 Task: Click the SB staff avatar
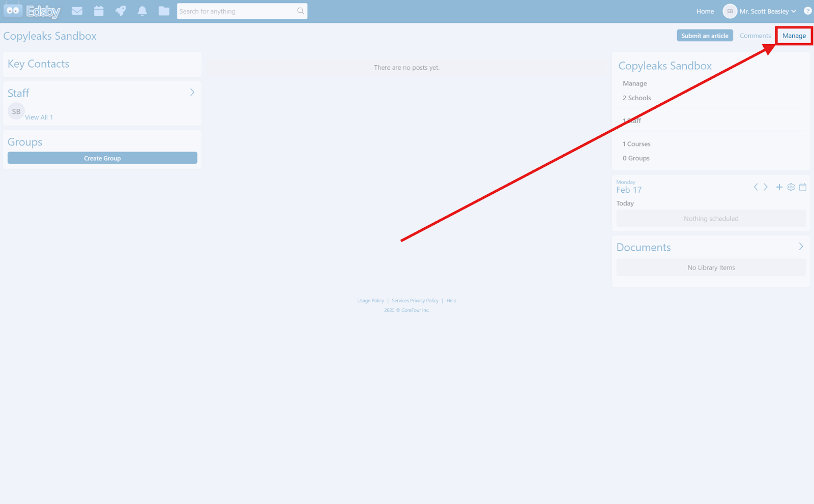tap(16, 111)
